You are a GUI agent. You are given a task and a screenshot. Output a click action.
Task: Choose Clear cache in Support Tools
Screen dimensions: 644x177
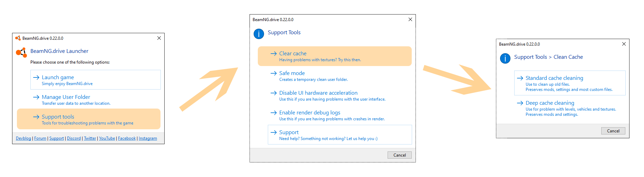pyautogui.click(x=335, y=56)
